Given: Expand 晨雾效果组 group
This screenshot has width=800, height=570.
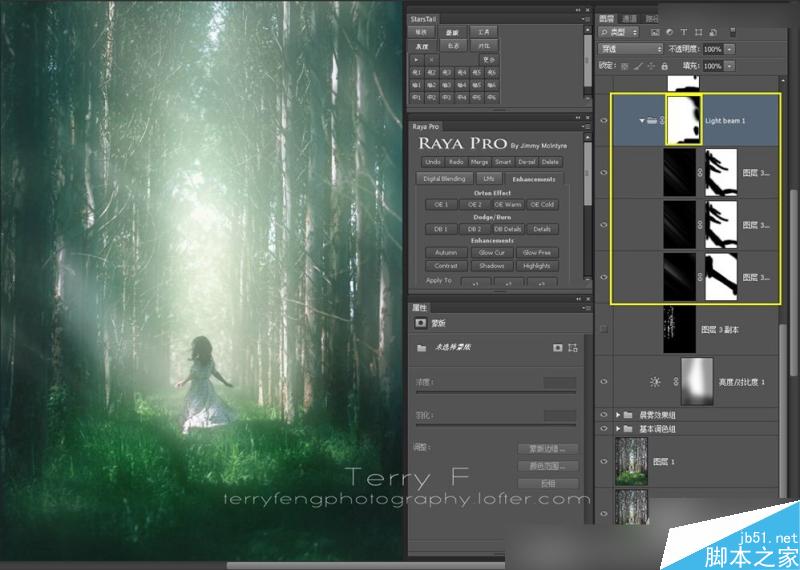Looking at the screenshot, I should [618, 415].
